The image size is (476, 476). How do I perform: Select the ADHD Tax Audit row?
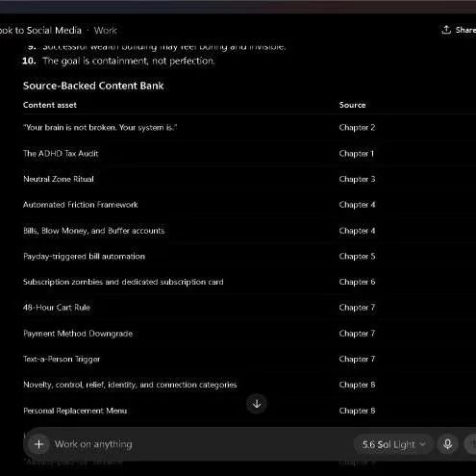(x=249, y=154)
